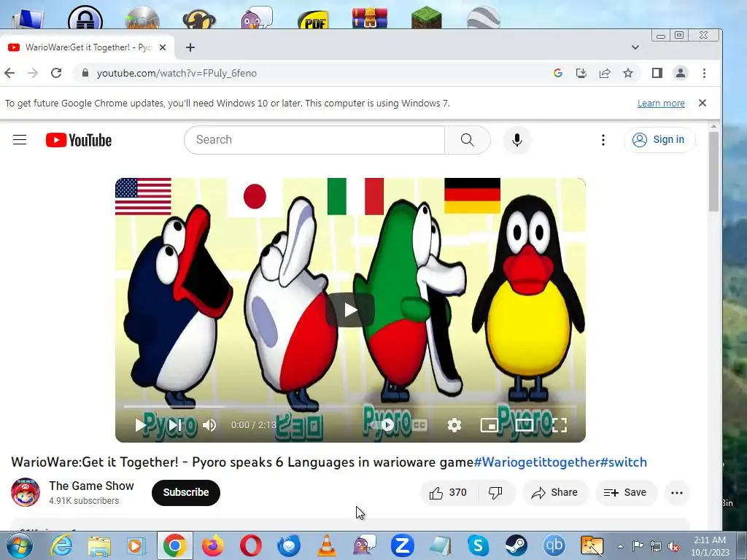Click the page vertical scrollbar thumb

tap(713, 171)
